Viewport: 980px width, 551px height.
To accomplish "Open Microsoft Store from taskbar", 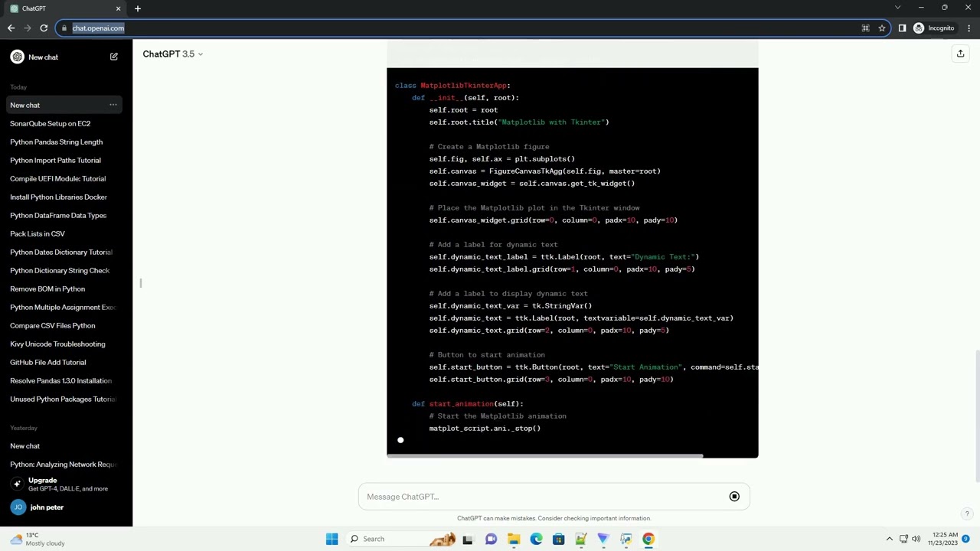I will click(x=558, y=539).
